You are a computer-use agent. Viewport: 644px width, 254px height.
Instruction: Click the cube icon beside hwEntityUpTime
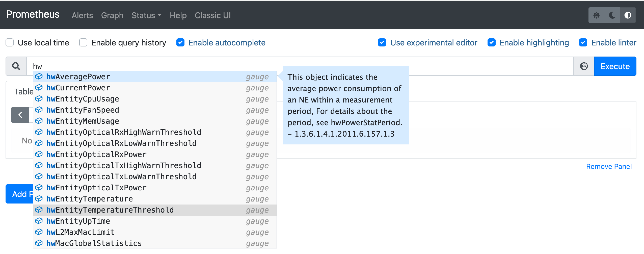pyautogui.click(x=39, y=221)
